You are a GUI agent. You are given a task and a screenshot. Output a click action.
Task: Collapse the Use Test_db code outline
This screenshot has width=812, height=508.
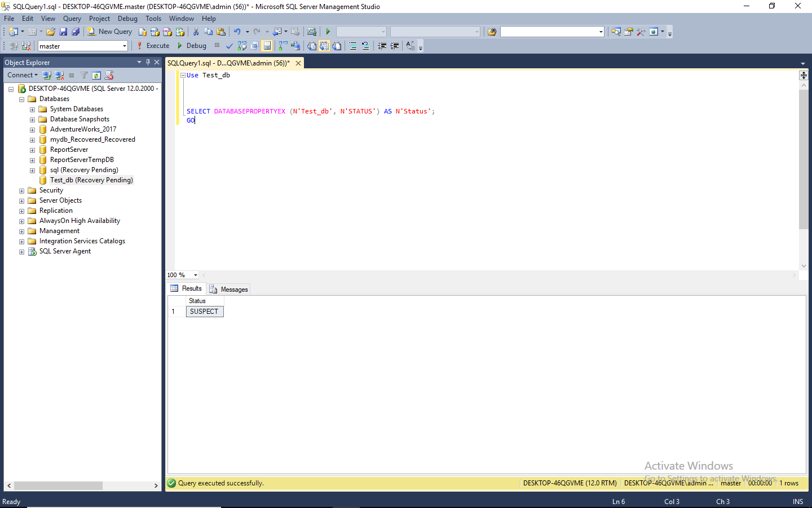click(x=183, y=75)
